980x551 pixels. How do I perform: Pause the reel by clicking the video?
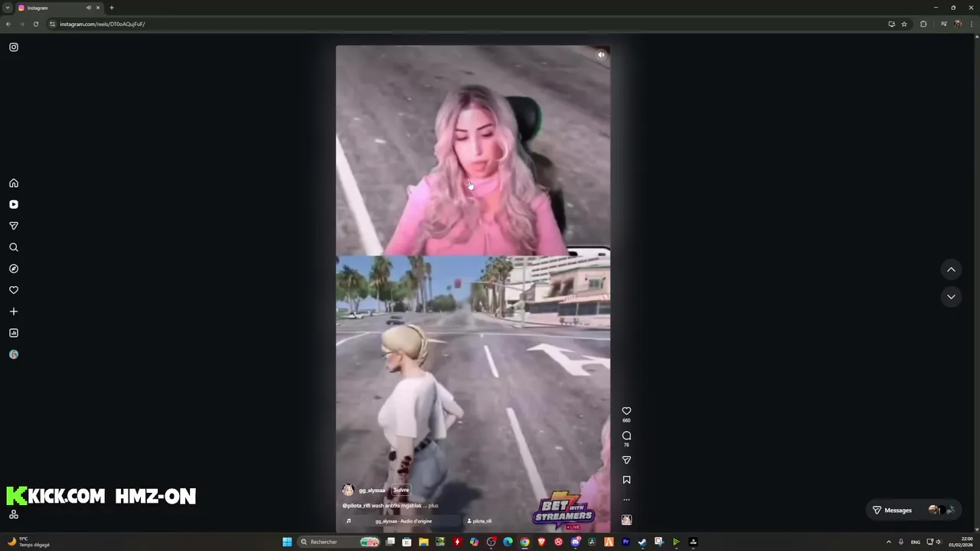pos(473,289)
